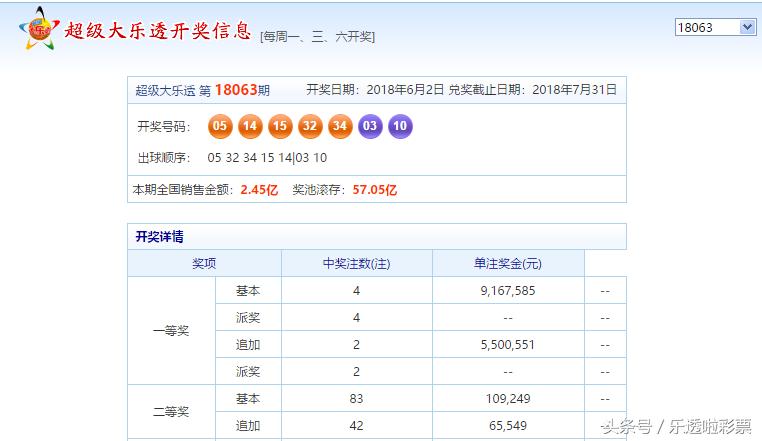Click the winning count 42

tap(356, 425)
